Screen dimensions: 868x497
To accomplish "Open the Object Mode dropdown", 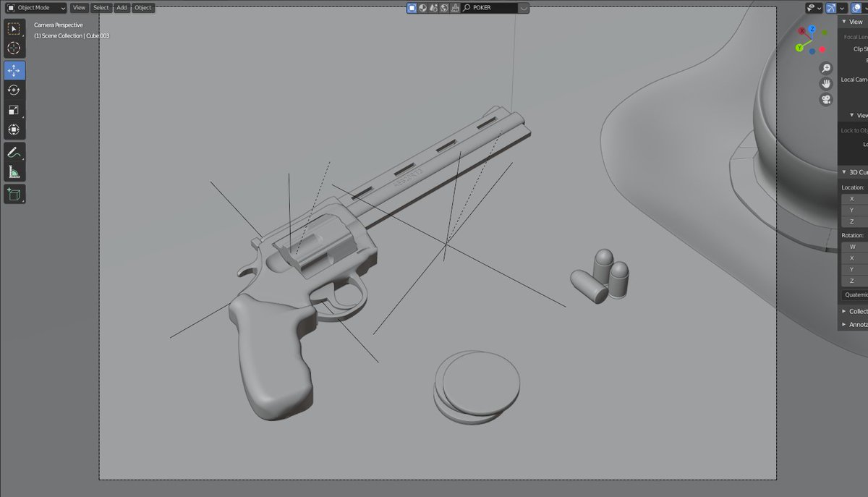I will click(36, 7).
